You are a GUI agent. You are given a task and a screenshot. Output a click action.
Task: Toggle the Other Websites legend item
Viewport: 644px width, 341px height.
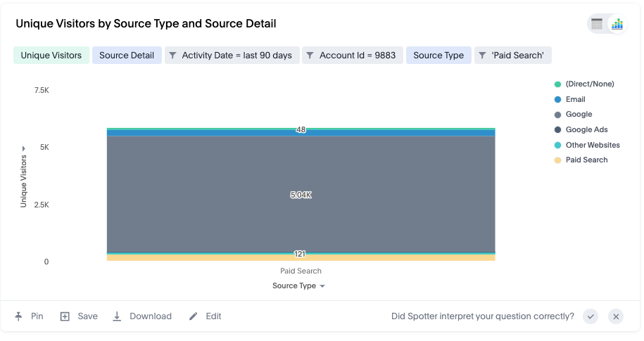click(x=587, y=145)
